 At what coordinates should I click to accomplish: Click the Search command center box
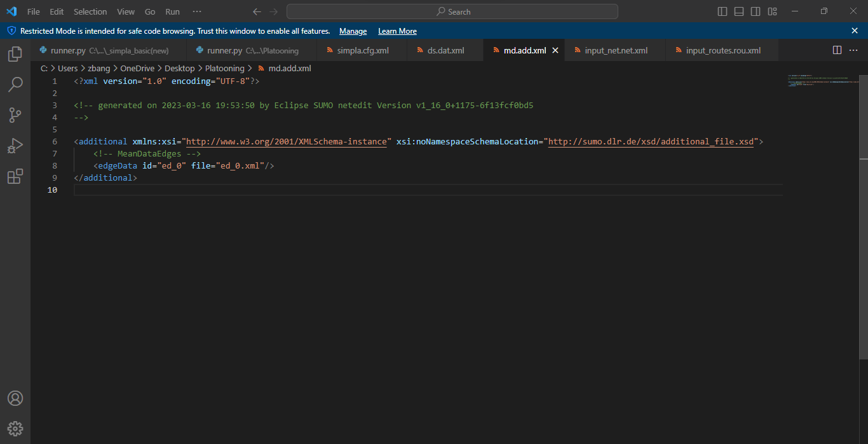coord(452,11)
